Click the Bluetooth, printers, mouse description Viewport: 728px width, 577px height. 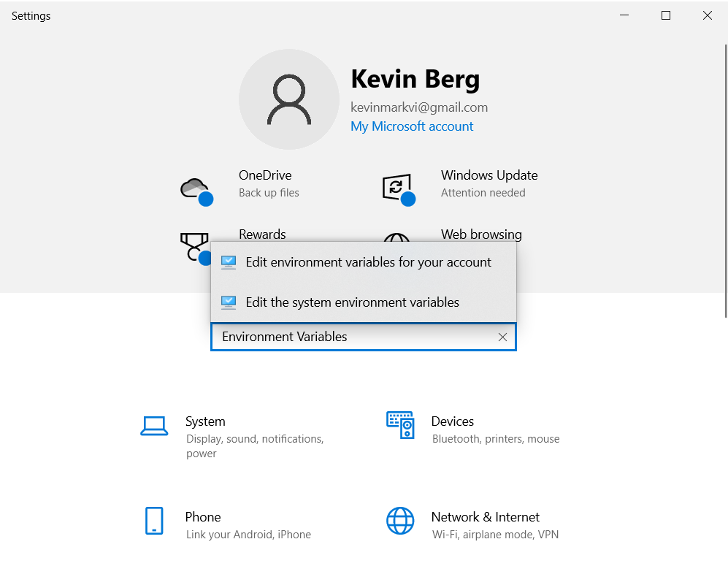495,439
